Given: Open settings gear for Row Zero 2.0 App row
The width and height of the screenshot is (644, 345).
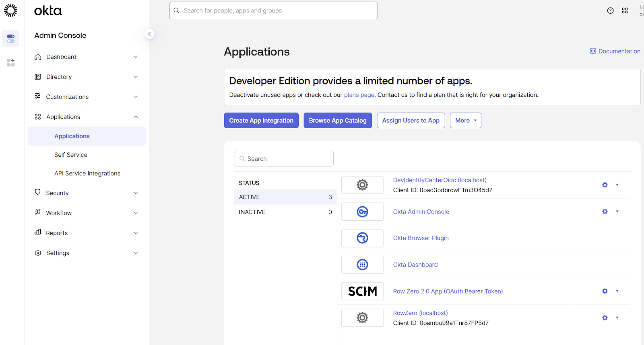Looking at the screenshot, I should pos(605,291).
